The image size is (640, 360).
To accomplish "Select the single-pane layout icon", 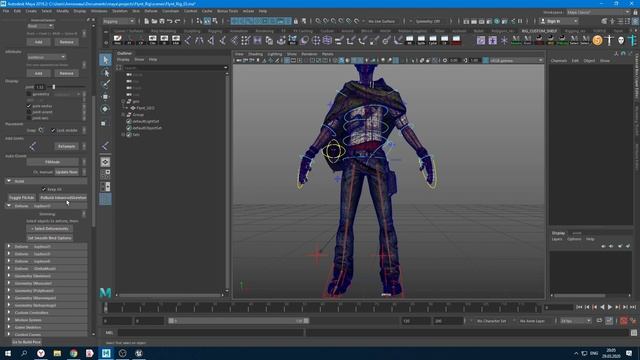I will click(x=105, y=162).
